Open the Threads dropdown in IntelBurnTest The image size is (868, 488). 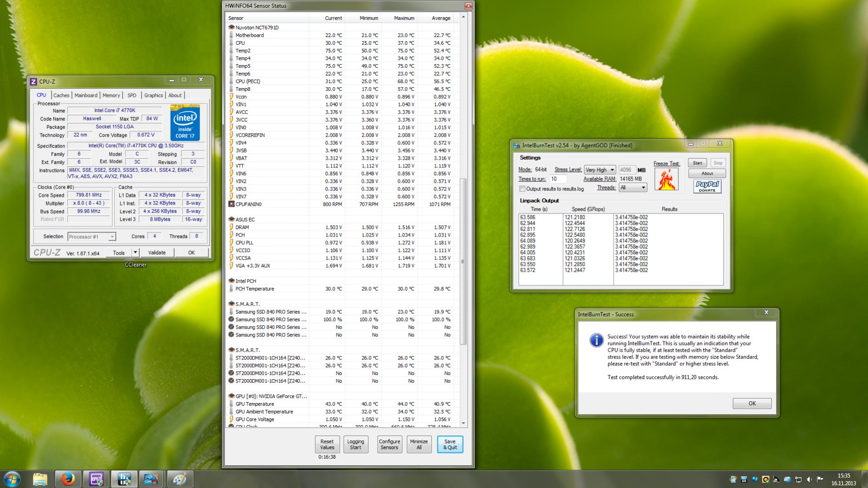[x=633, y=187]
